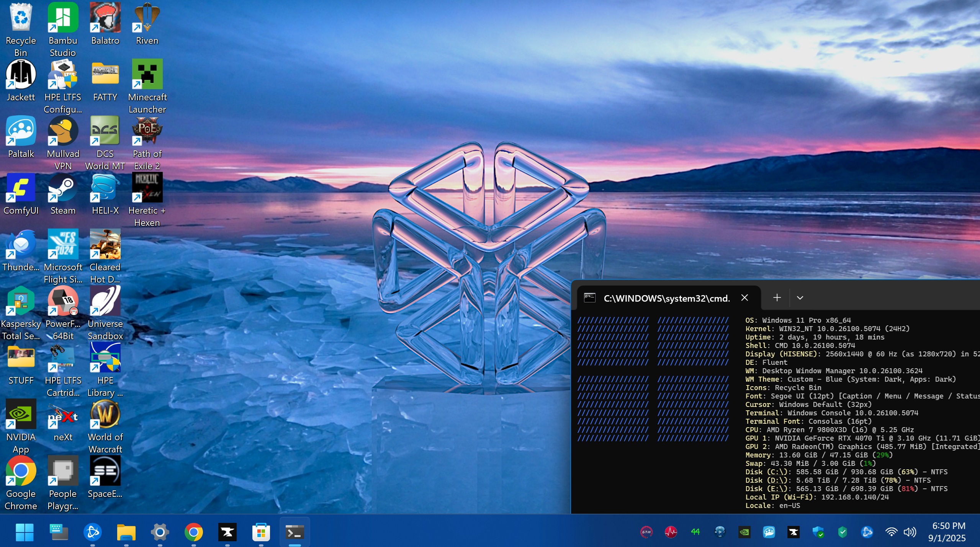The height and width of the screenshot is (547, 980).
Task: Click the Microsoft Store taskbar icon
Action: click(261, 532)
